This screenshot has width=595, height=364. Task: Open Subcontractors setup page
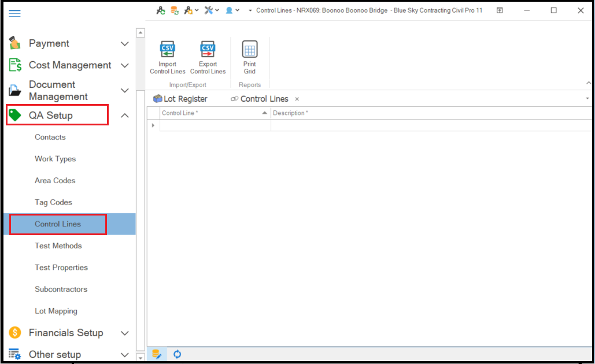[x=61, y=289]
